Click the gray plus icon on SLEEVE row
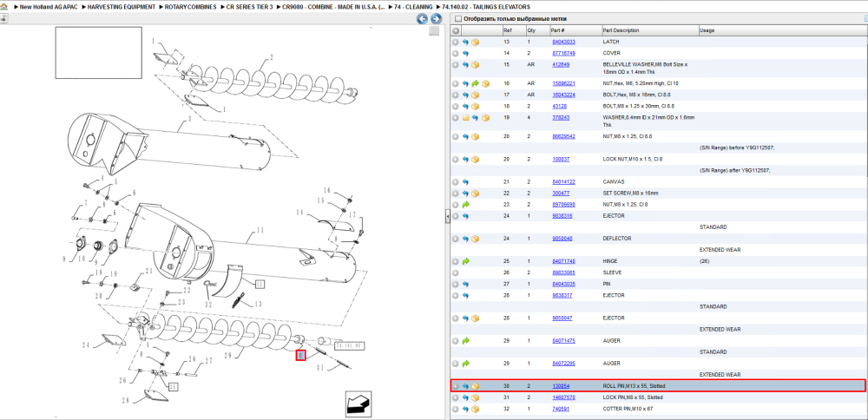This screenshot has height=420, width=868. pyautogui.click(x=455, y=272)
